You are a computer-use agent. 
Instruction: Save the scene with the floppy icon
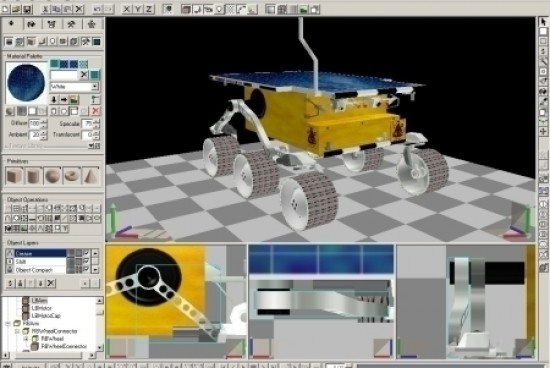point(27,9)
